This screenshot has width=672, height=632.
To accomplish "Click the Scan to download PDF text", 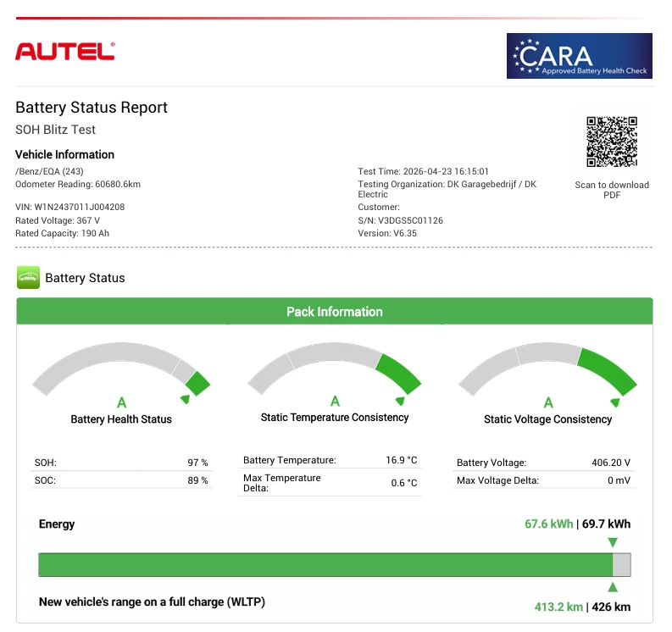I will point(611,190).
